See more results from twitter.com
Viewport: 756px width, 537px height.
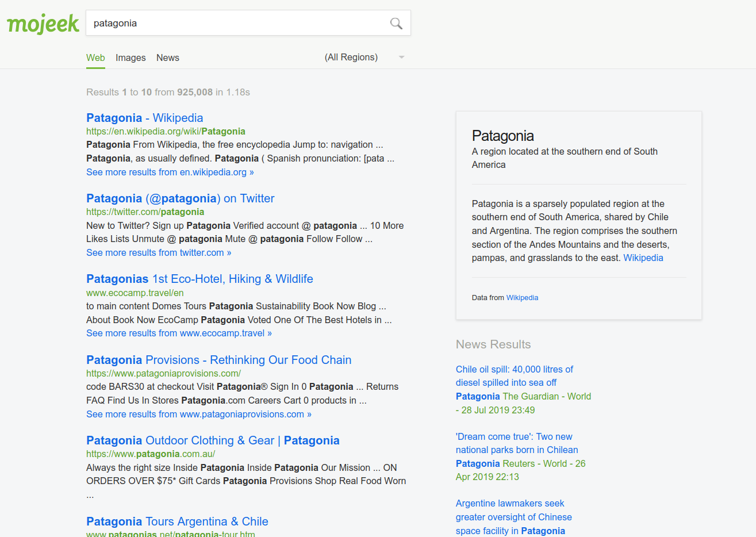pos(159,252)
